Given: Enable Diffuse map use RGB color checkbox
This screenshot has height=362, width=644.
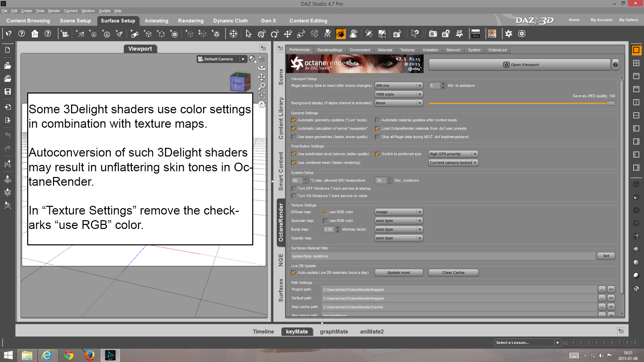Looking at the screenshot, I should (325, 212).
